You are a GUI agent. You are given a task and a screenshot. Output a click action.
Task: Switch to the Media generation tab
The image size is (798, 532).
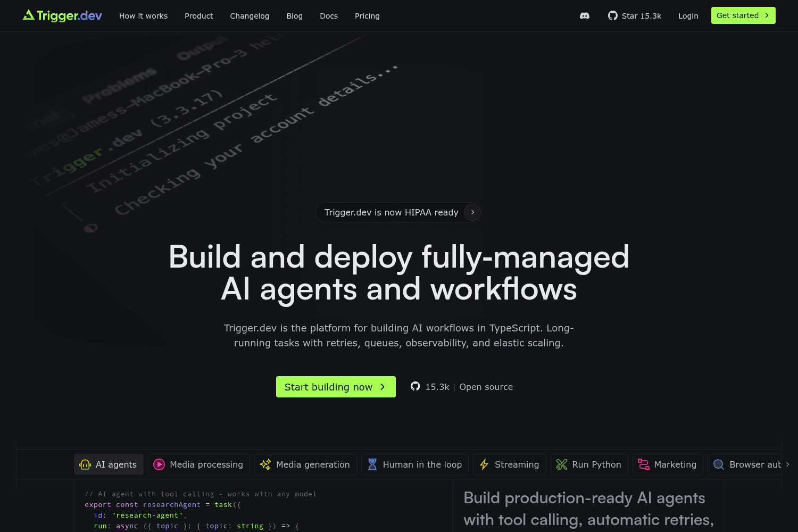(305, 464)
